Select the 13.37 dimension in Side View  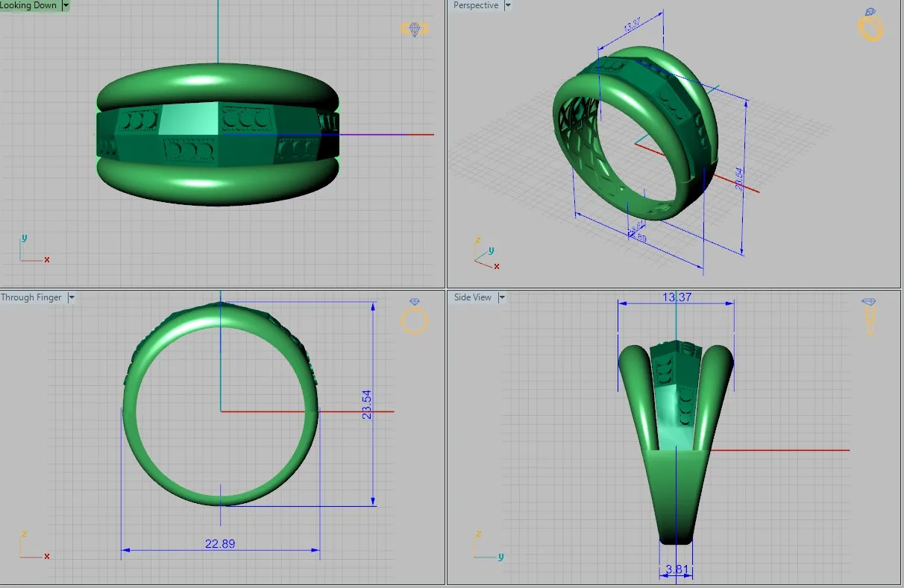coord(677,297)
